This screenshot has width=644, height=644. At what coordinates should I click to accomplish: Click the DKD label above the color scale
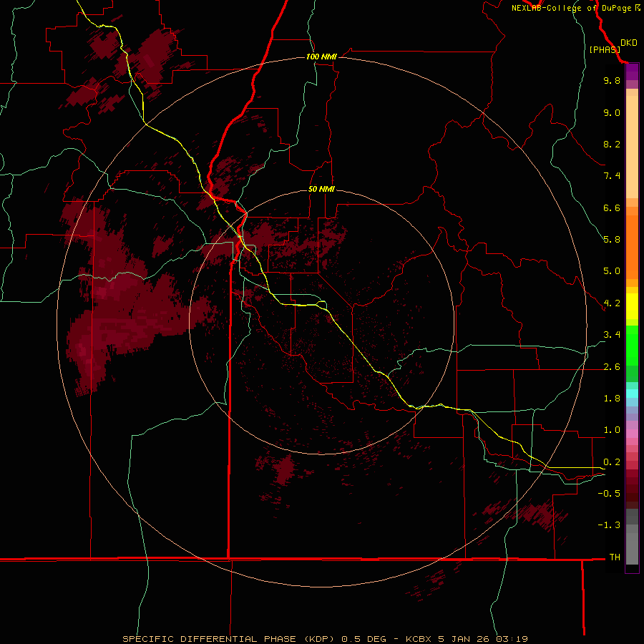pyautogui.click(x=628, y=43)
